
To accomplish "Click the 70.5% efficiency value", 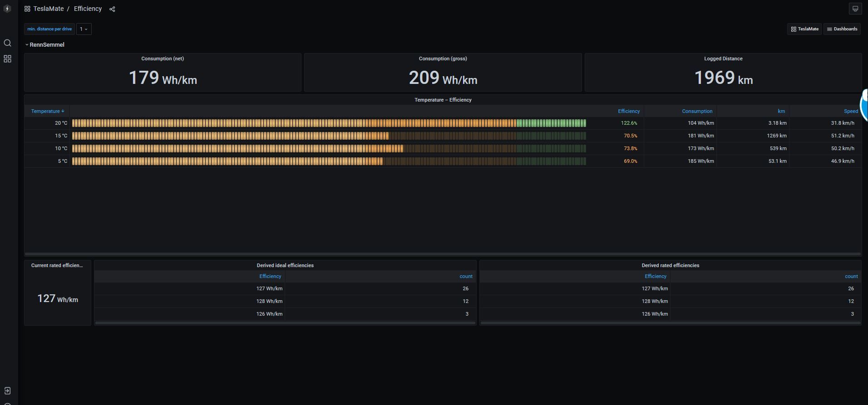I will pos(630,136).
